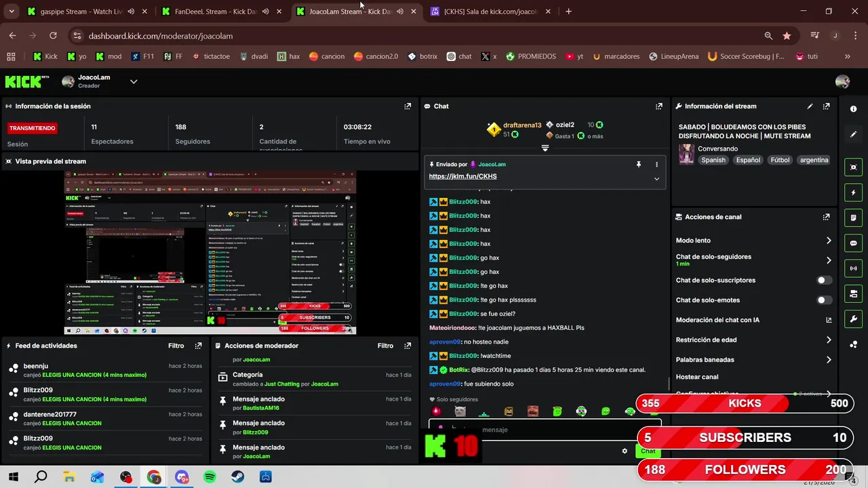This screenshot has height=488, width=868.
Task: Click the wrench icon in right sidebar
Action: coord(853,319)
